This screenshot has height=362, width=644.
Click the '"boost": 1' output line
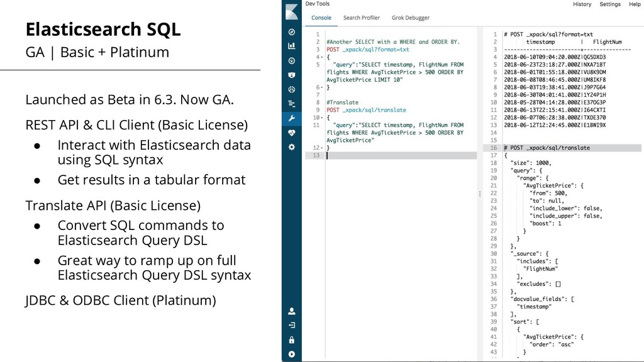point(545,224)
